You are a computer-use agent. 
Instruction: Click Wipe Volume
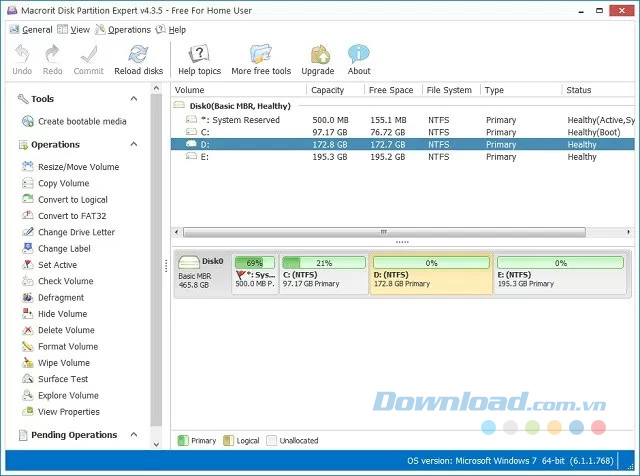56,363
